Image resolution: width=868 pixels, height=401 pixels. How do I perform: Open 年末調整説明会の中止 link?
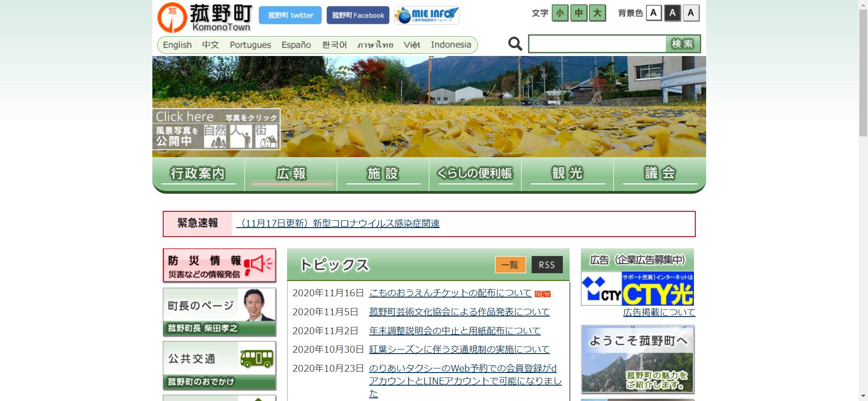coord(455,331)
